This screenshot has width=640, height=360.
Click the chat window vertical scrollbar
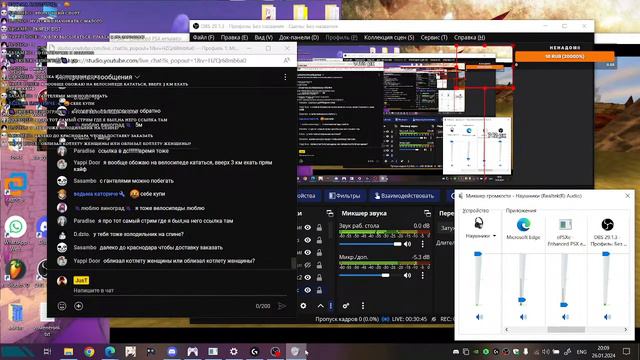[293, 262]
